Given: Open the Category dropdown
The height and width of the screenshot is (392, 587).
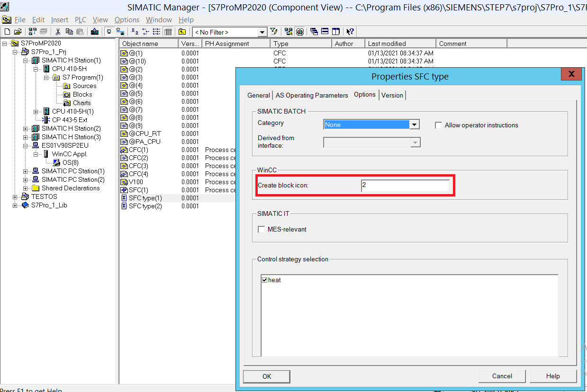Looking at the screenshot, I should click(x=415, y=125).
